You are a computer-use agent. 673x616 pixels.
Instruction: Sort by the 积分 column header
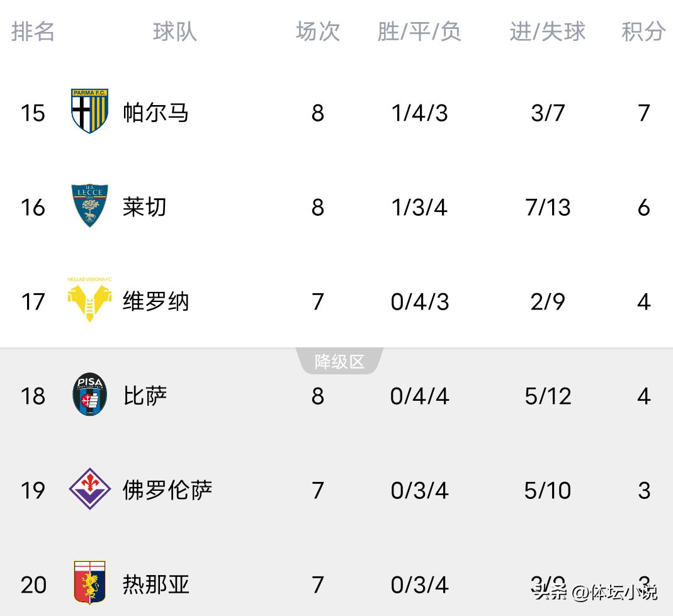[x=643, y=31]
